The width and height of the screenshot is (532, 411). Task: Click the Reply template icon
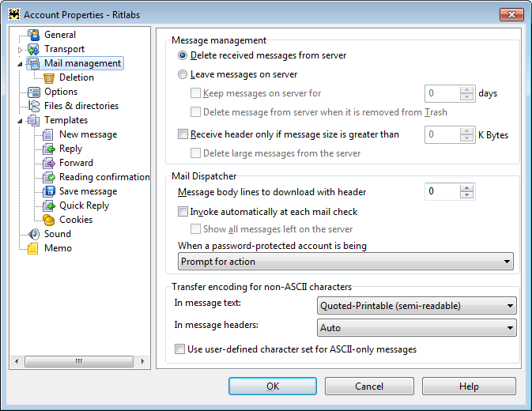pyautogui.click(x=49, y=149)
